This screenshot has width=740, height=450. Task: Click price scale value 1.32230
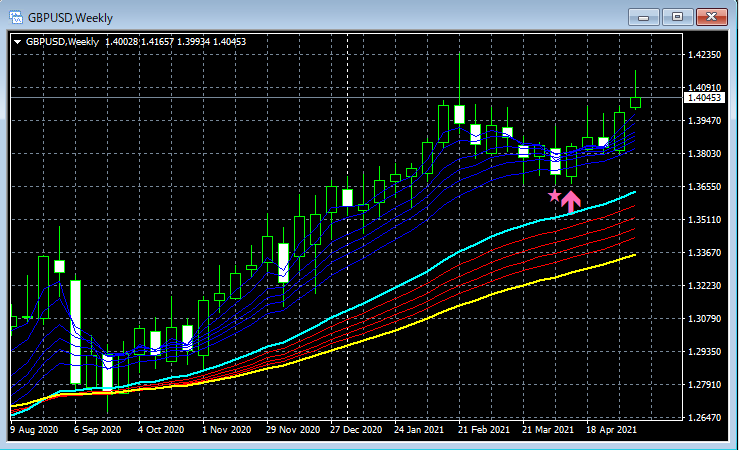point(705,286)
